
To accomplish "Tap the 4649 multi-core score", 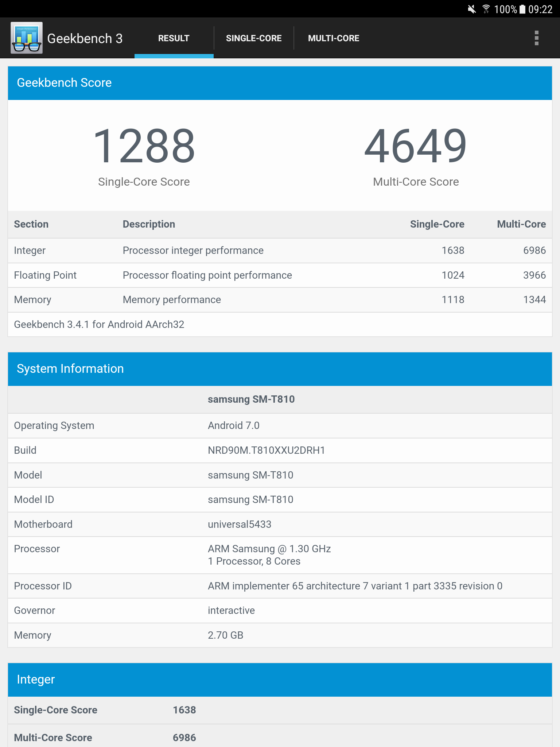I will pyautogui.click(x=416, y=146).
